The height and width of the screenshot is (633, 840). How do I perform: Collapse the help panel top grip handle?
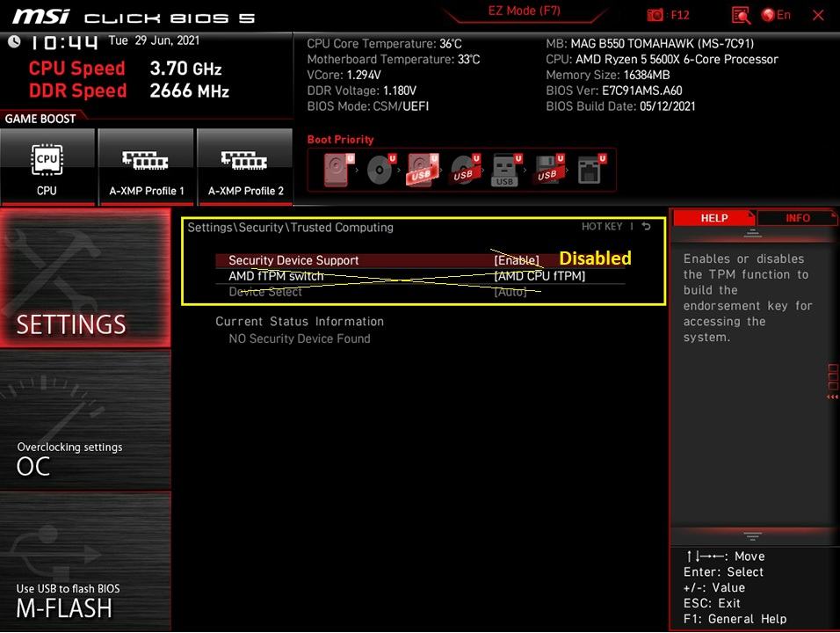(752, 233)
